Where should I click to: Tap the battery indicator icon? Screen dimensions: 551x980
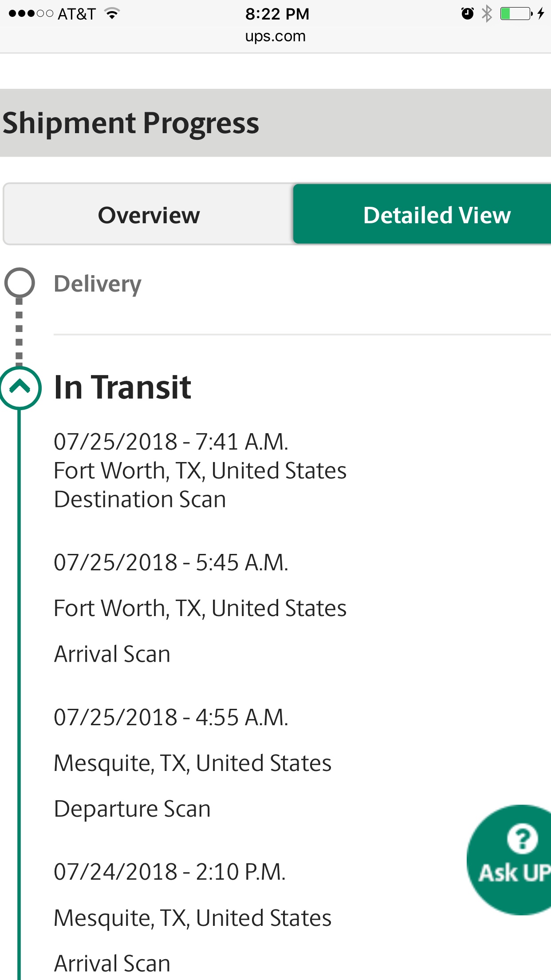point(515,14)
